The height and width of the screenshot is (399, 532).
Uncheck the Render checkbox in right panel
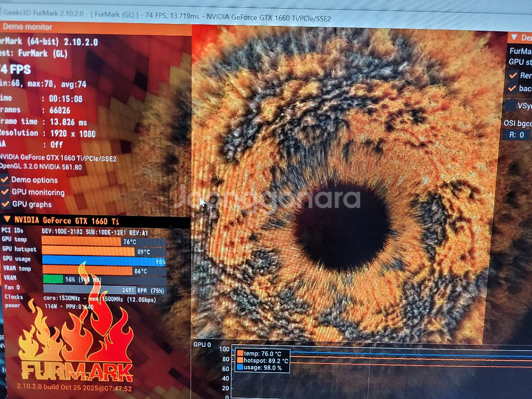514,75
